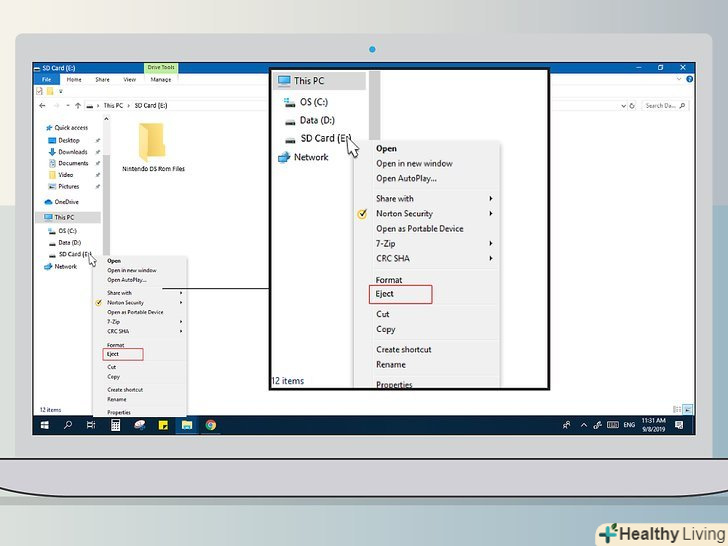This screenshot has height=546, width=728.
Task: Launch Calculator from taskbar
Action: click(x=115, y=425)
